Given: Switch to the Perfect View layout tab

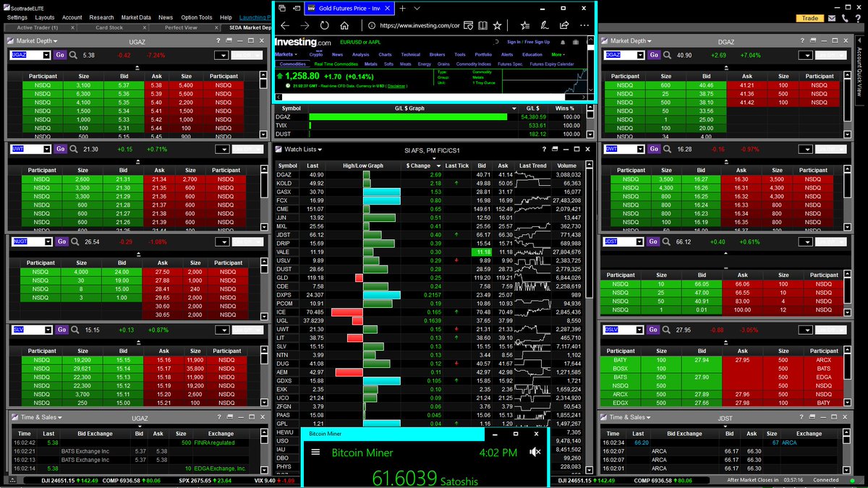Looking at the screenshot, I should coord(181,27).
